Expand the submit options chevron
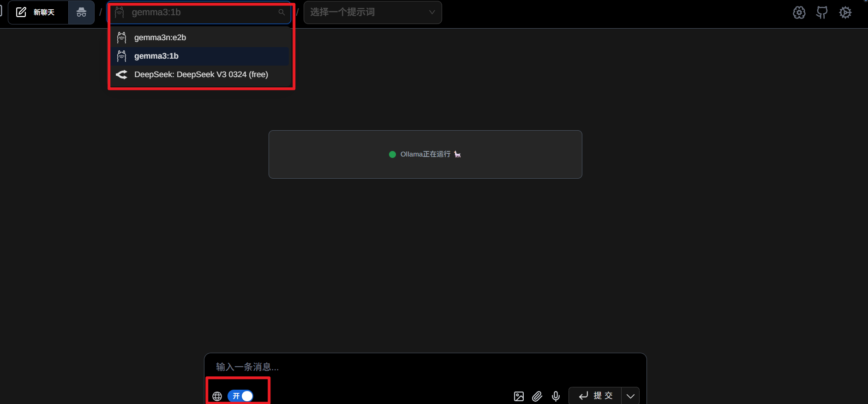This screenshot has width=868, height=404. pos(630,396)
